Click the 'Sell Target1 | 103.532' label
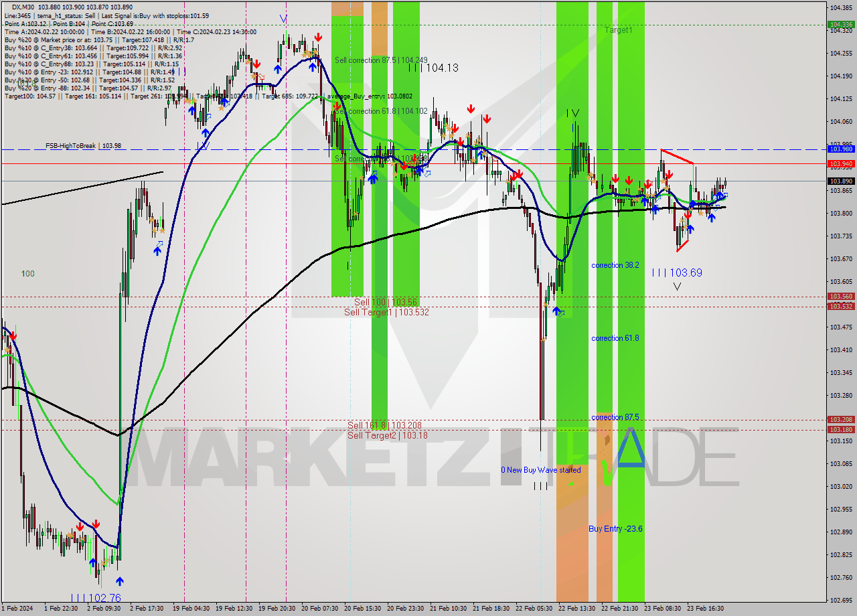857x616 pixels. pyautogui.click(x=386, y=312)
